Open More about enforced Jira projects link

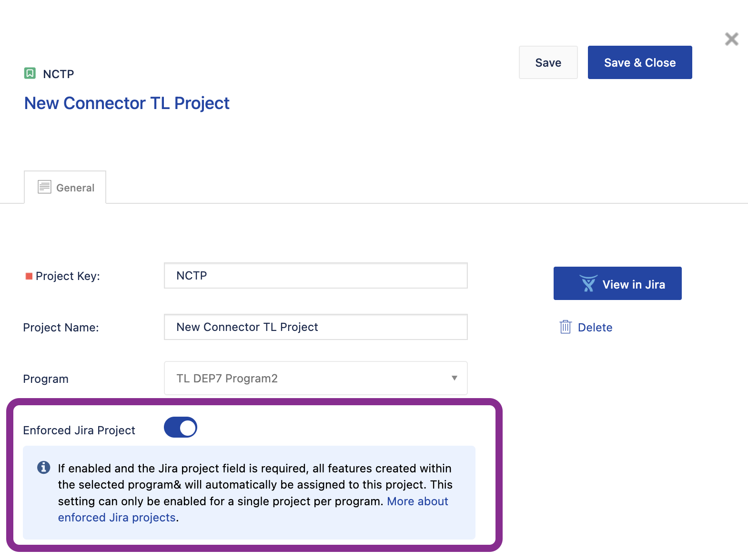coord(417,501)
